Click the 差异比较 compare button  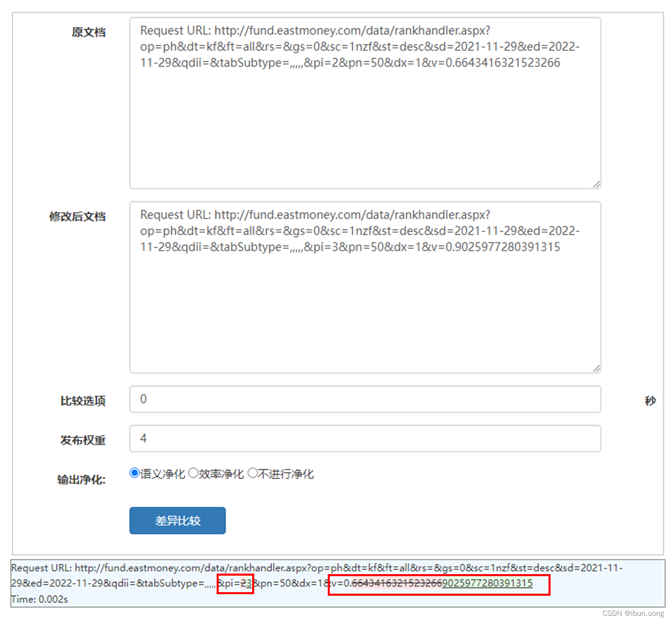pyautogui.click(x=178, y=521)
